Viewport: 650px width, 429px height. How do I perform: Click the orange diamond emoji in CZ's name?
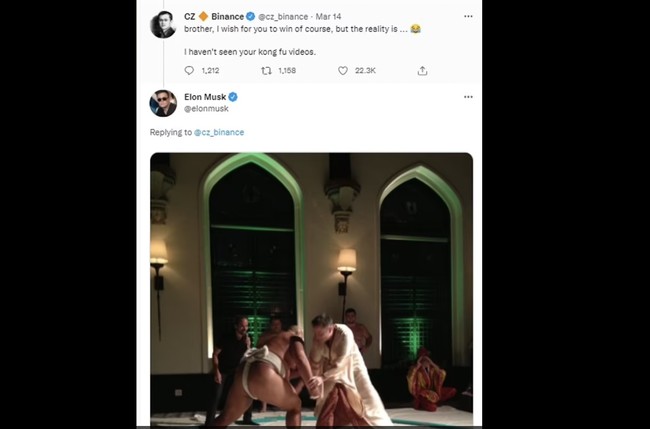[201, 17]
